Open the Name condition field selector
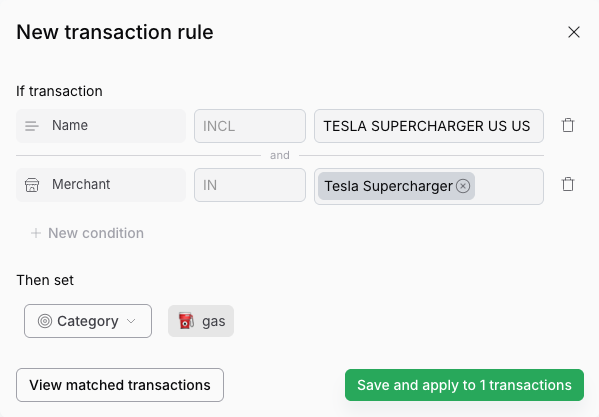This screenshot has width=599, height=417. [x=101, y=126]
